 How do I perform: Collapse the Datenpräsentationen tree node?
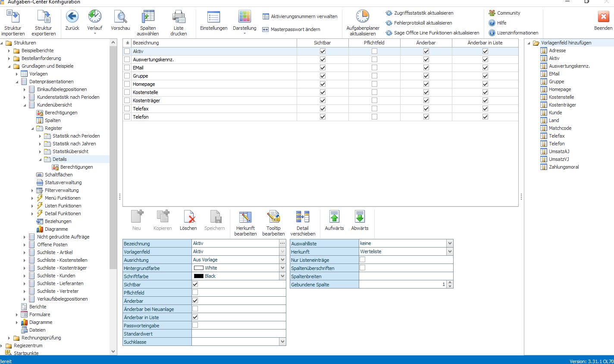pos(17,82)
